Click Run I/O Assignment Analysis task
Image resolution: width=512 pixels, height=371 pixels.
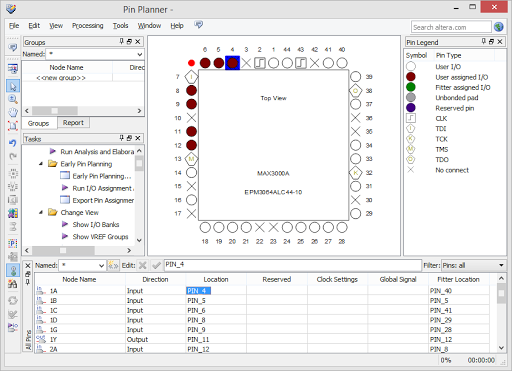click(103, 188)
